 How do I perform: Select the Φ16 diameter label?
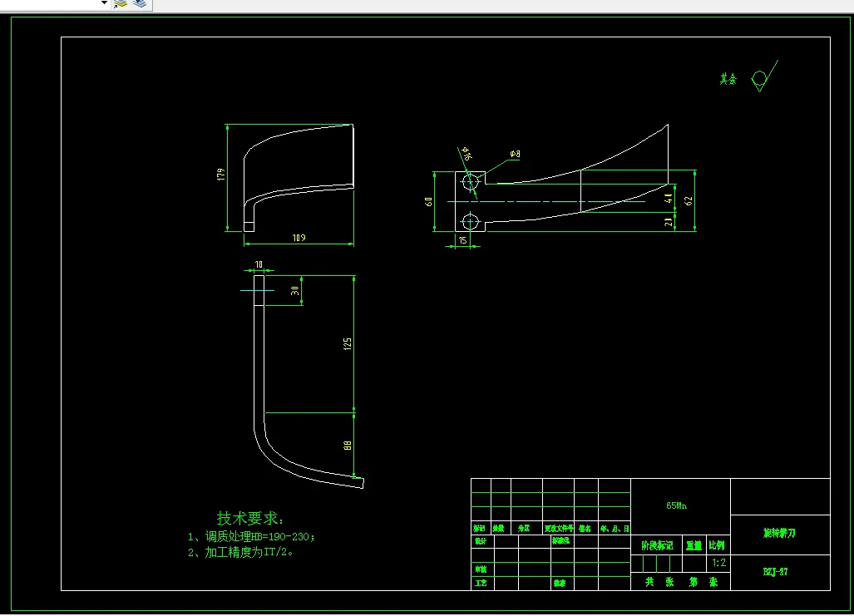pyautogui.click(x=466, y=154)
